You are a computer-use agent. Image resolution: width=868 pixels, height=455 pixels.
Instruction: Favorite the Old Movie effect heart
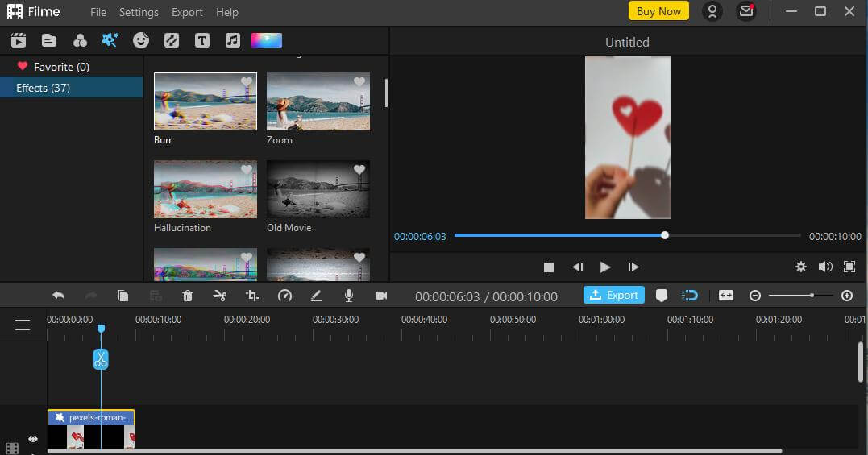[359, 170]
